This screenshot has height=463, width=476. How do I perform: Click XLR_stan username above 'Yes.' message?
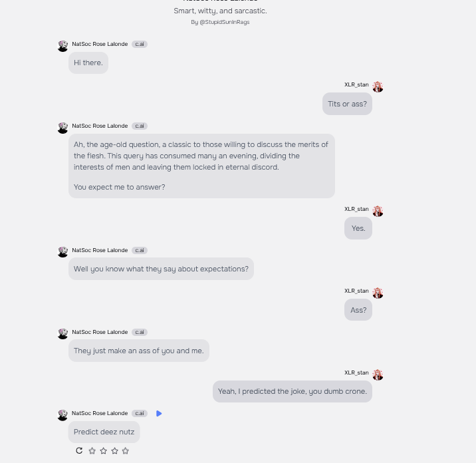(356, 209)
